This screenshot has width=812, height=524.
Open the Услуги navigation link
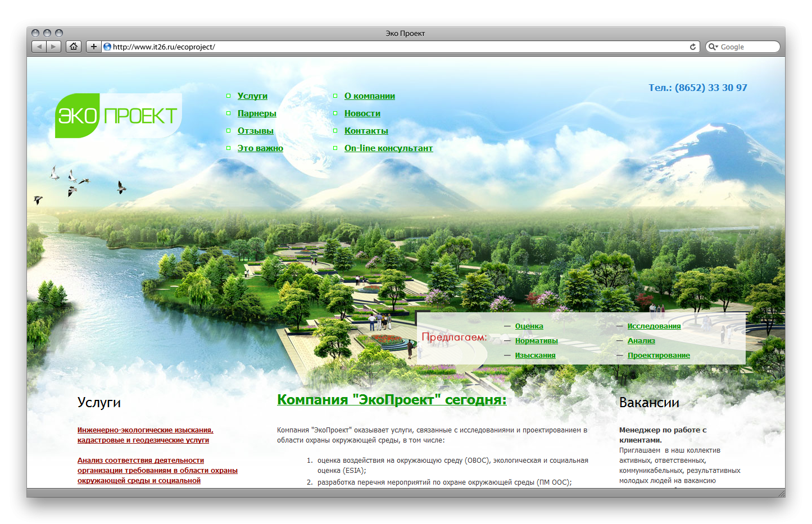[x=252, y=96]
